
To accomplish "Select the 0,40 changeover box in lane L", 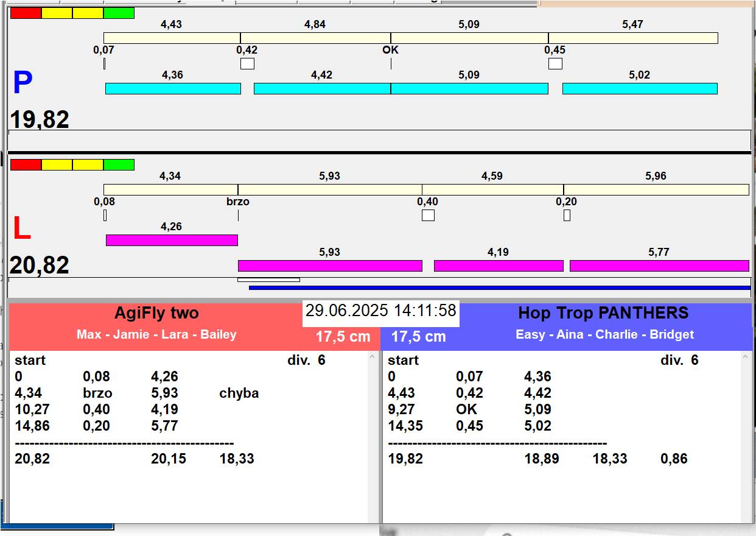I will pyautogui.click(x=428, y=215).
